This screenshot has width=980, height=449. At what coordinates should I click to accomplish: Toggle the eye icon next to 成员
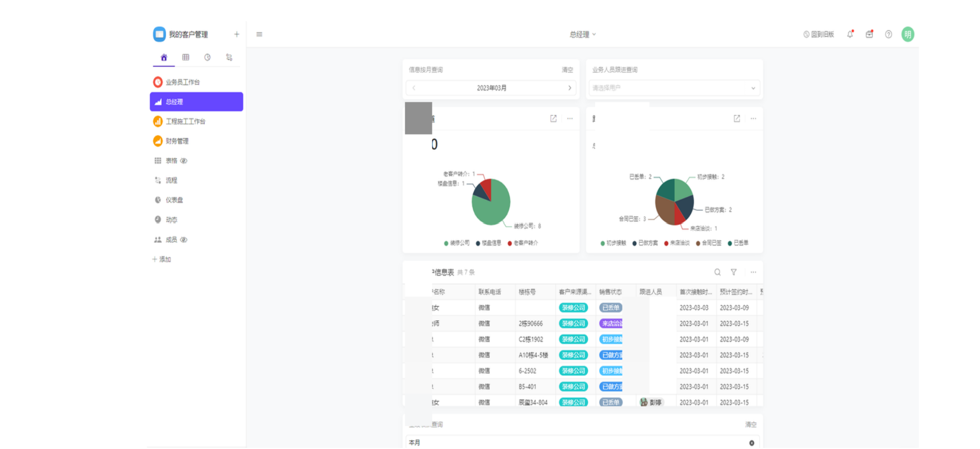pyautogui.click(x=184, y=240)
